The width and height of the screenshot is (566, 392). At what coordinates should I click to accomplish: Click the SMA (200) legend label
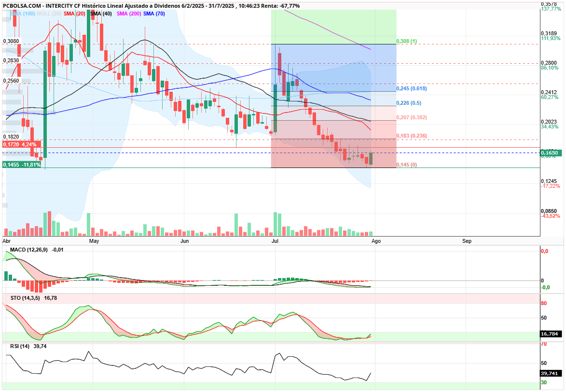129,14
